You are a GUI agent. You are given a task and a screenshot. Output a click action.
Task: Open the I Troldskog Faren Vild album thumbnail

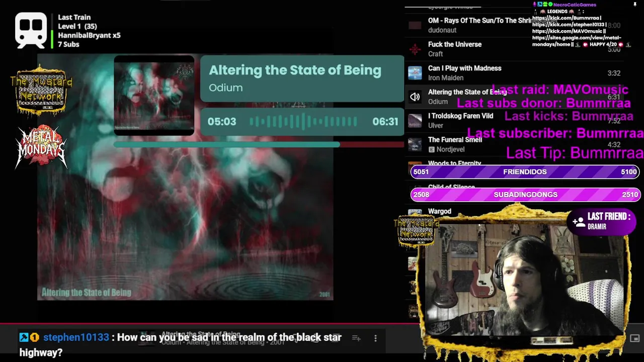(x=415, y=121)
